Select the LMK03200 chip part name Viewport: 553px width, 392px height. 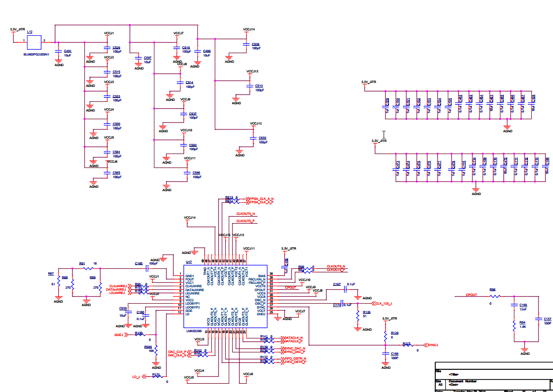[194, 331]
